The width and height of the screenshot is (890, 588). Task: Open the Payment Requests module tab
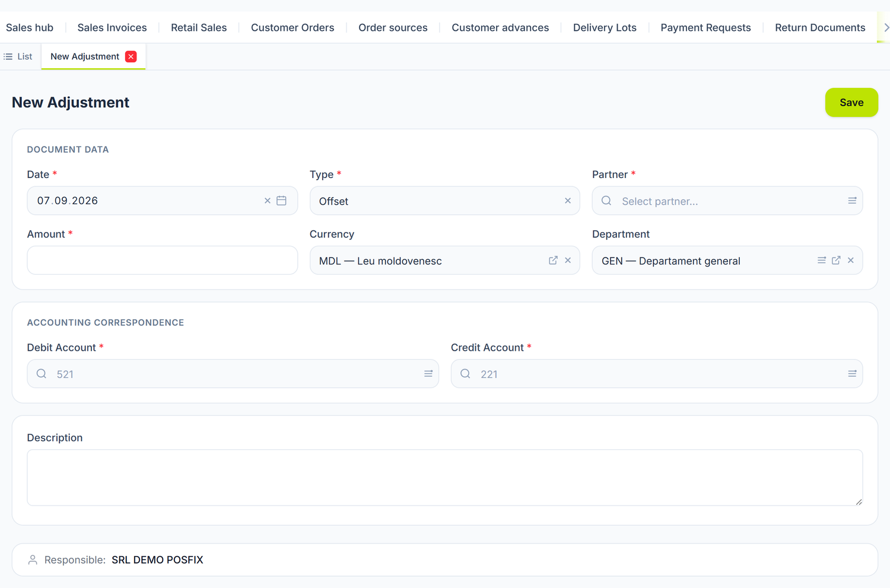pyautogui.click(x=705, y=27)
